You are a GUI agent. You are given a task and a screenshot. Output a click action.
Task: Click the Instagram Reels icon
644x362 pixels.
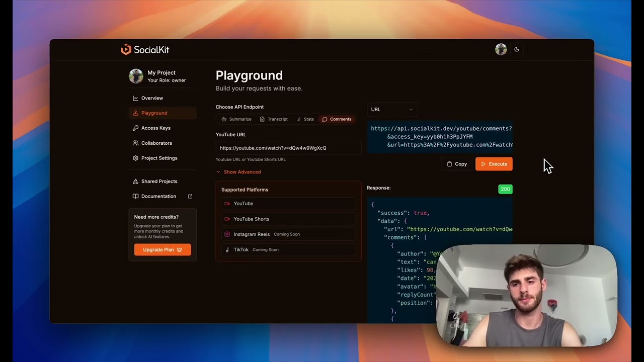pos(227,234)
